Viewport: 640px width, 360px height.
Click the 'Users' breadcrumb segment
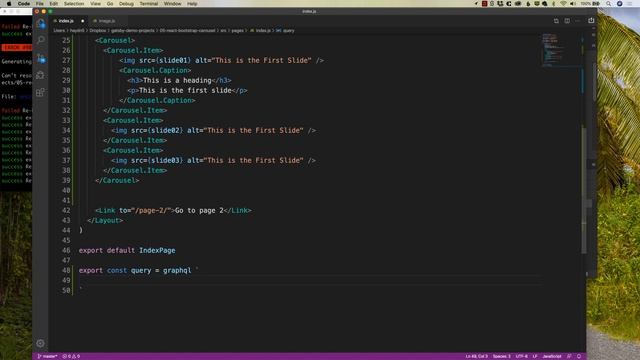pyautogui.click(x=59, y=31)
